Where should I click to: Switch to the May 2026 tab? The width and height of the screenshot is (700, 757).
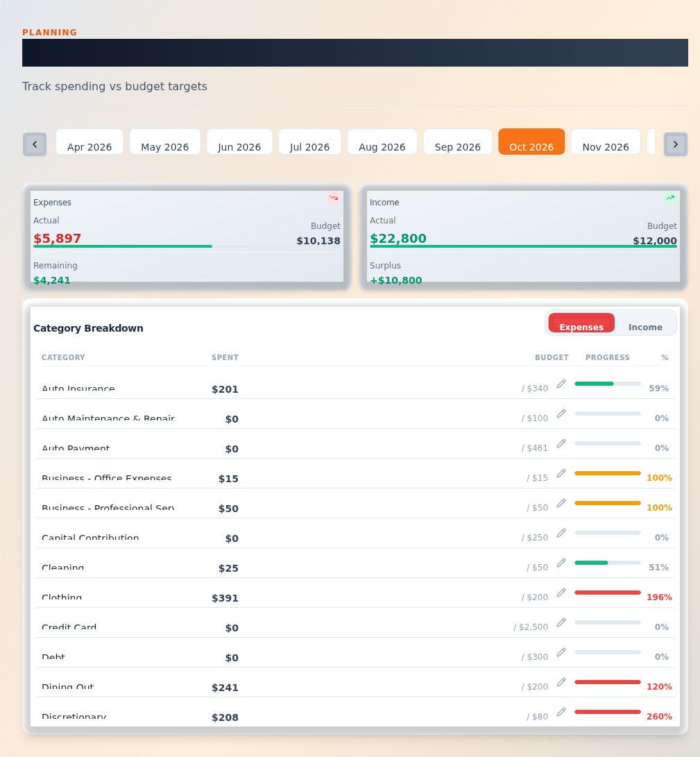(x=164, y=142)
